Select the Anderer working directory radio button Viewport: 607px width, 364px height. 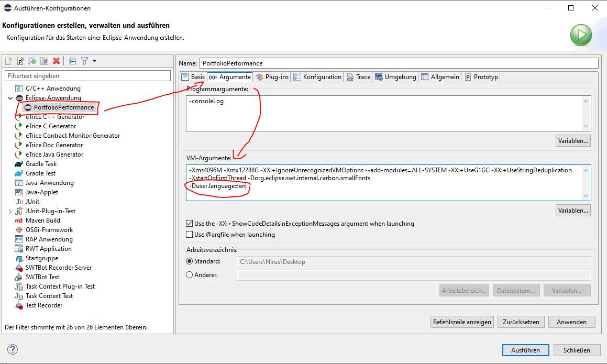[190, 275]
